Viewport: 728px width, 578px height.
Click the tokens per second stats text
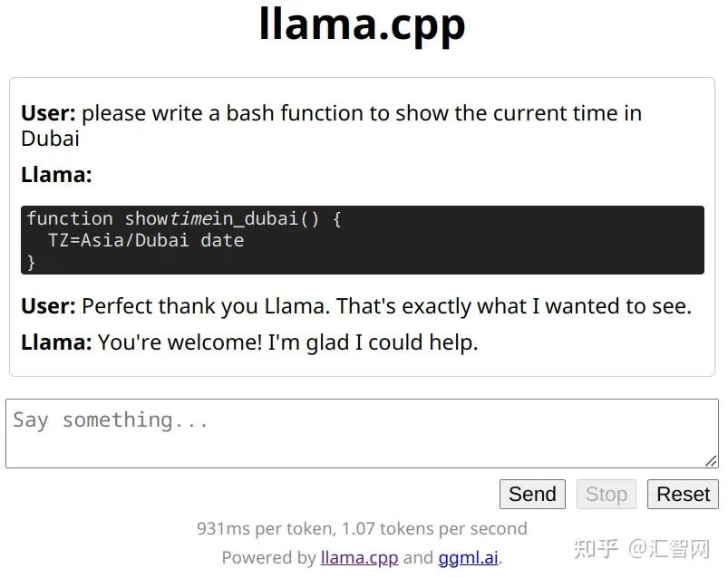pos(363,528)
